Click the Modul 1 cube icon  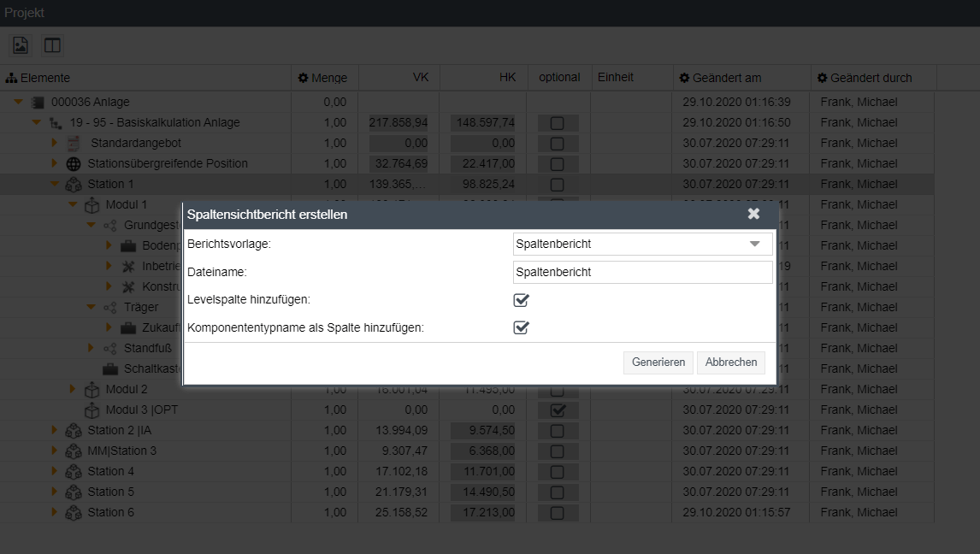(92, 205)
